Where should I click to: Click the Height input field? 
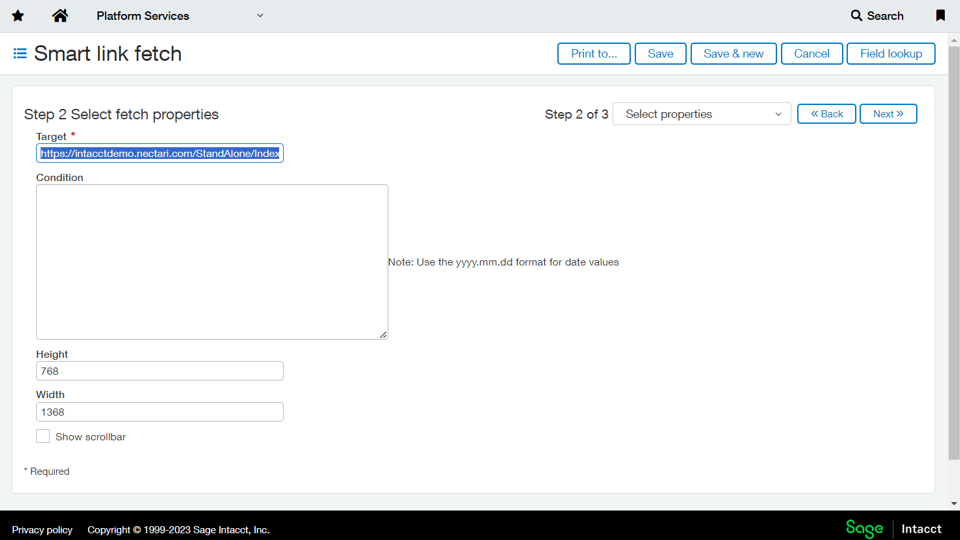click(x=160, y=371)
